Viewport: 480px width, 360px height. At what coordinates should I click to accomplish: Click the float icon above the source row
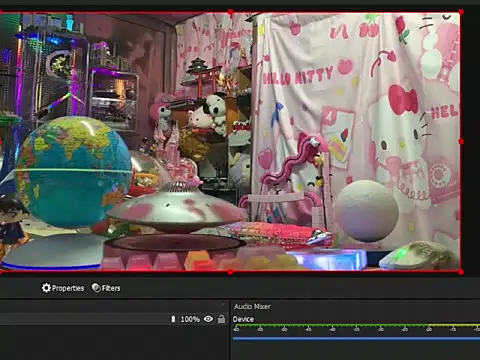pyautogui.click(x=223, y=305)
